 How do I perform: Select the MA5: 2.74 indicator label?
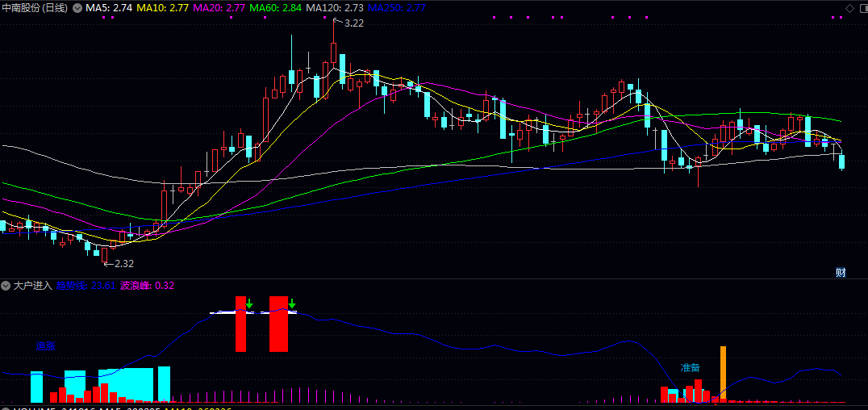coord(108,8)
